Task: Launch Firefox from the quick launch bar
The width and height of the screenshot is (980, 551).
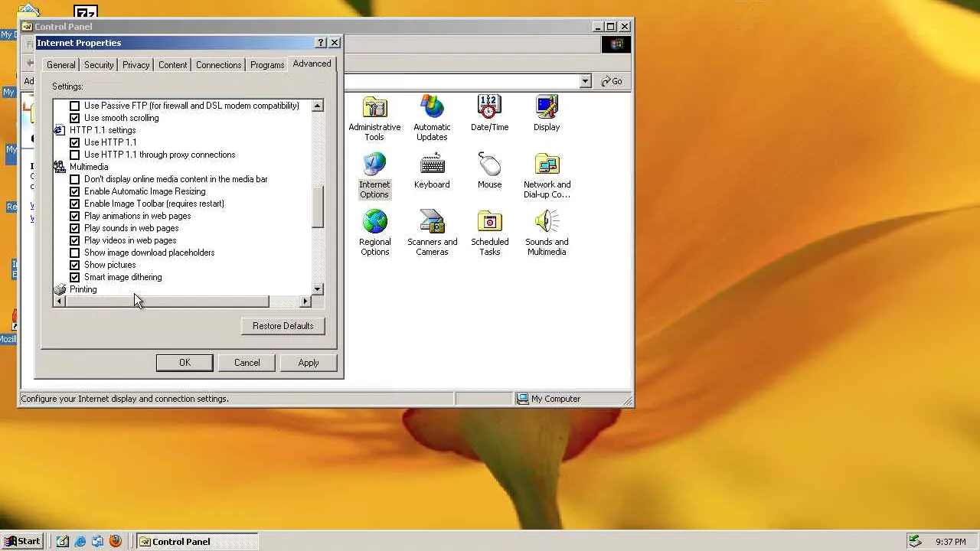Action: click(x=116, y=541)
